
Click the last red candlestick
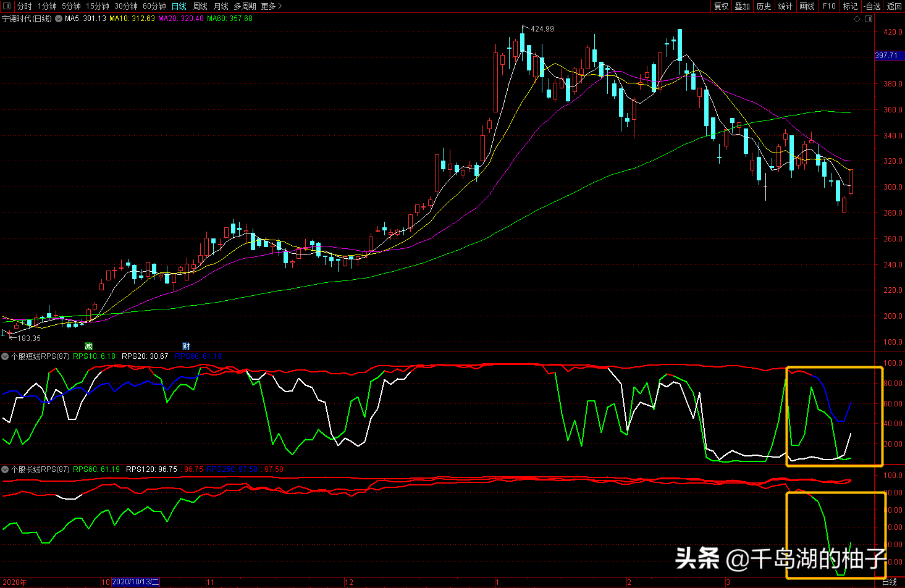click(x=851, y=181)
